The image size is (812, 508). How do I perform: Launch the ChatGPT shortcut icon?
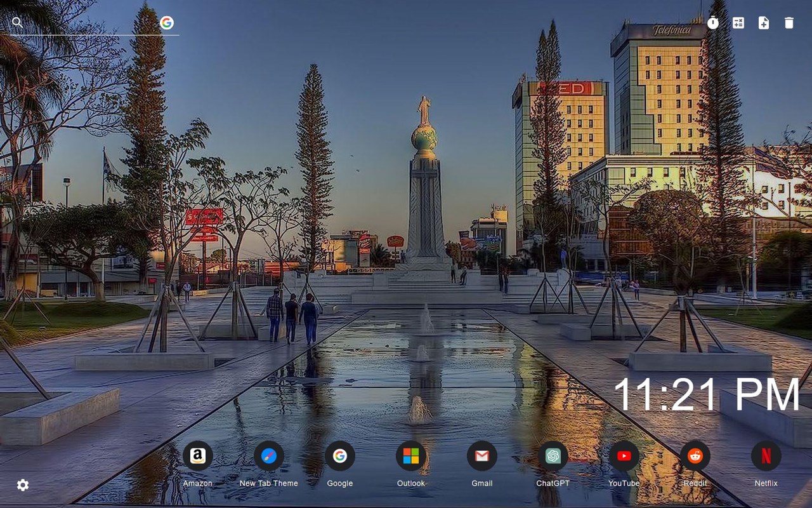click(x=553, y=456)
